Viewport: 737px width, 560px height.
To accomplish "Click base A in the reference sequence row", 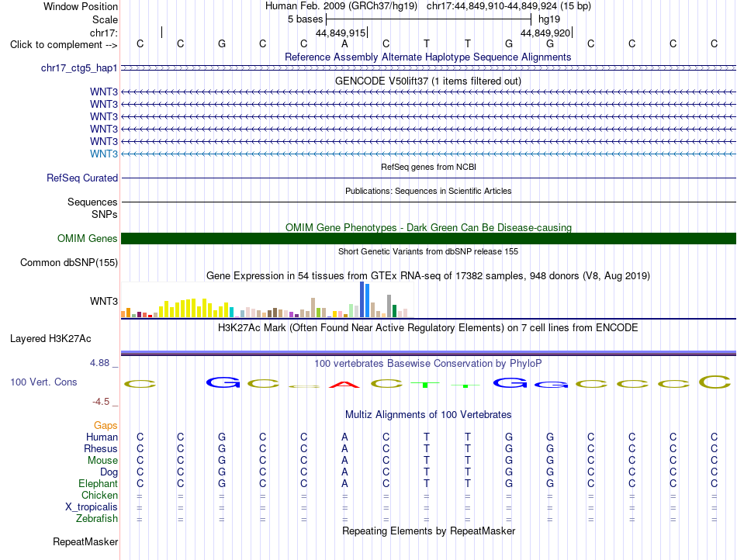I will tap(344, 44).
